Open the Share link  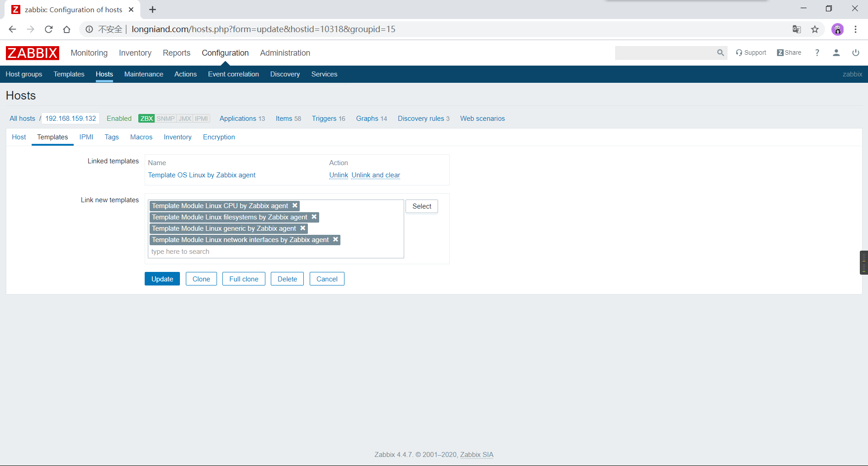coord(789,53)
